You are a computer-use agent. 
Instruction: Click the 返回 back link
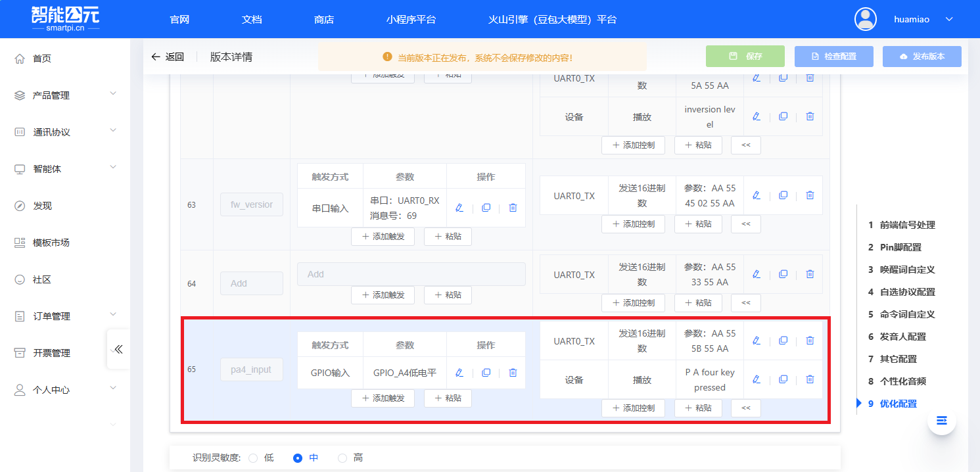click(x=168, y=57)
